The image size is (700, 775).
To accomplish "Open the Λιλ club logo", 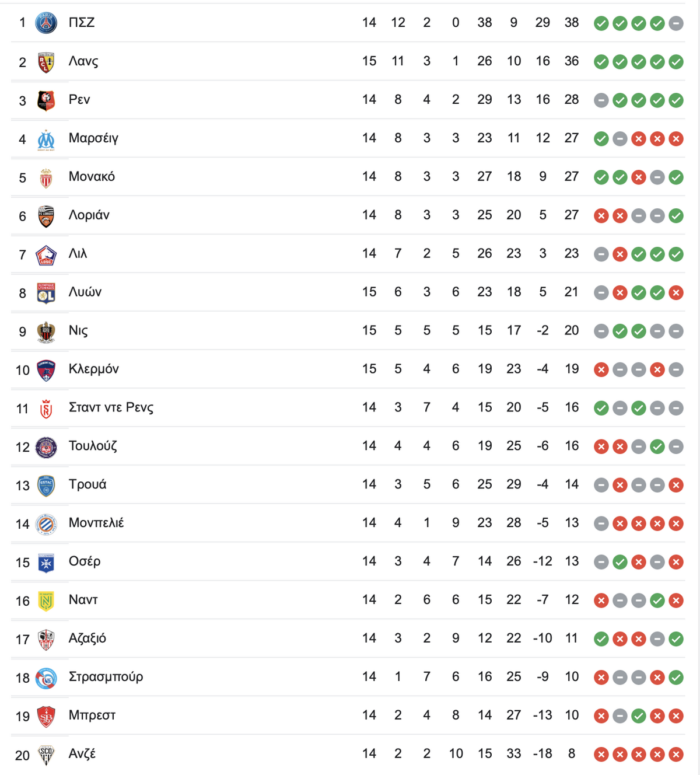I will (46, 254).
